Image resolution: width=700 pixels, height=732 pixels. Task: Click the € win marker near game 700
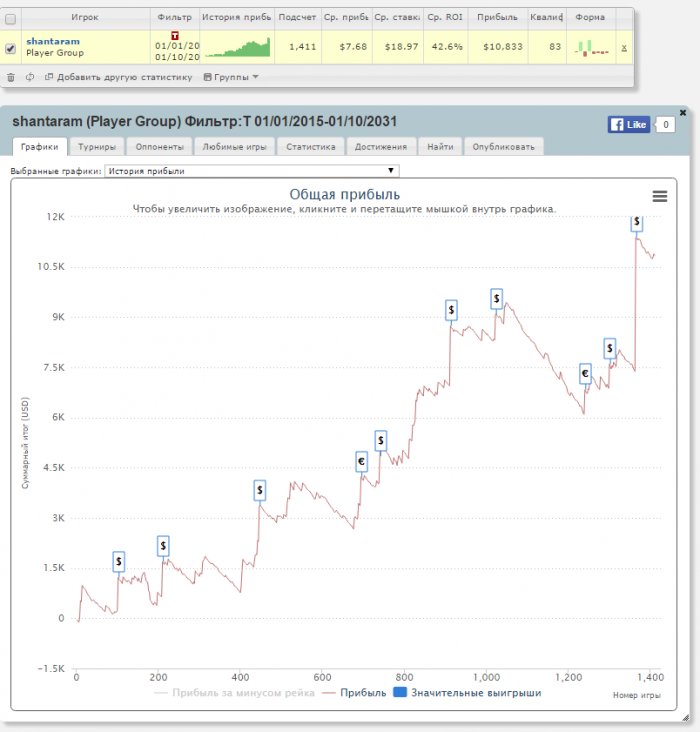(x=361, y=462)
